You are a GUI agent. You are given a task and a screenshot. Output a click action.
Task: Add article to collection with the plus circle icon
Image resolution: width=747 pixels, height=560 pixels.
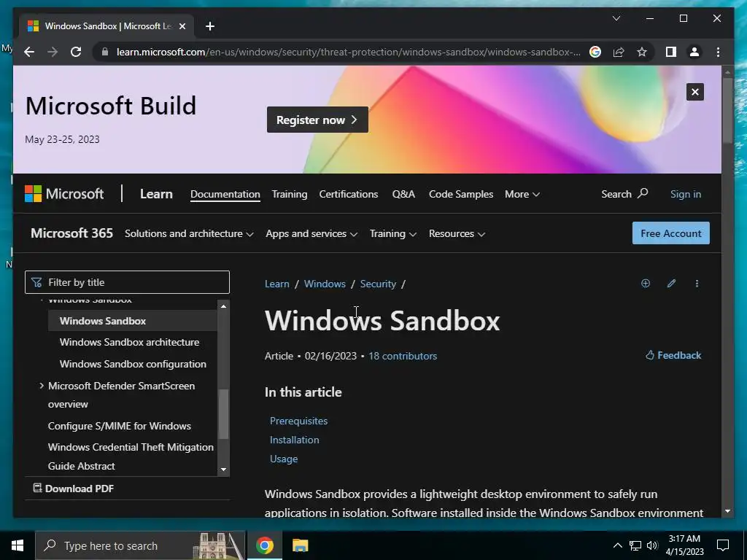tap(646, 284)
